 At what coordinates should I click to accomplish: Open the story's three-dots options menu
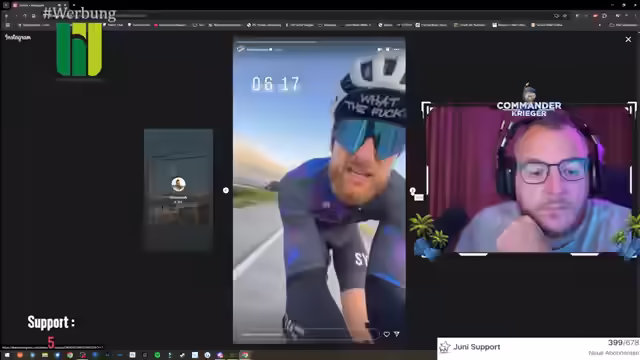[x=397, y=49]
